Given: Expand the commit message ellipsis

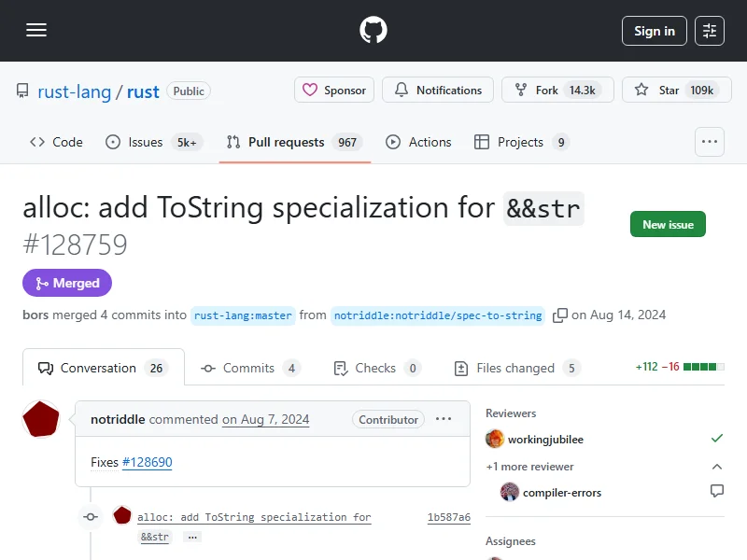Looking at the screenshot, I should point(191,538).
